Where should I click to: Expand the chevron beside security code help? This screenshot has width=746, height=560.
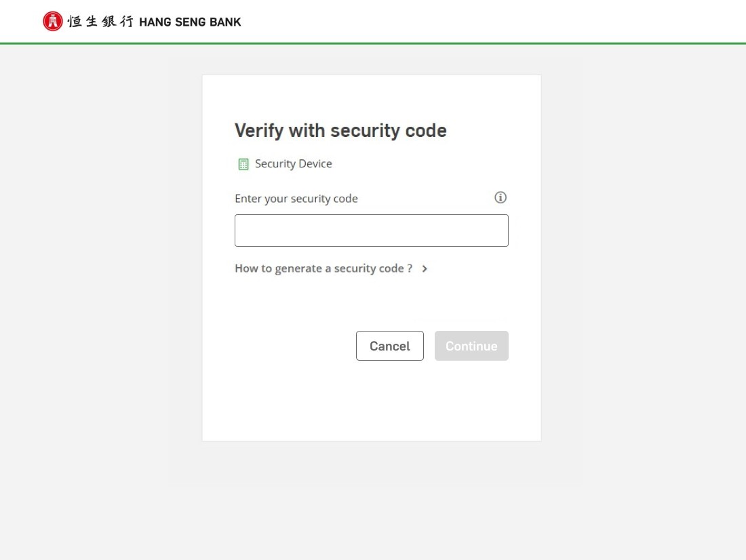(425, 268)
